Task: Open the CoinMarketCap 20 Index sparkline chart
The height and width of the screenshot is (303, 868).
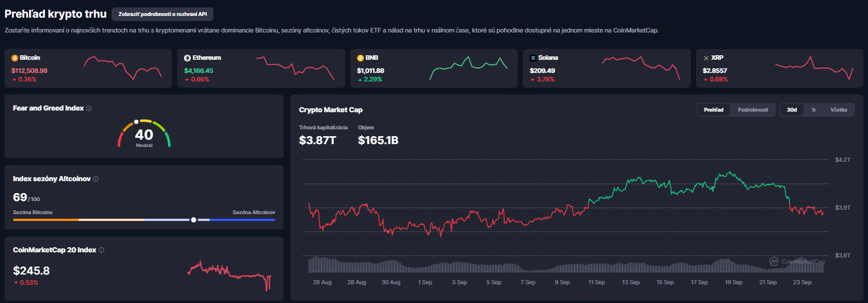Action: click(x=230, y=276)
